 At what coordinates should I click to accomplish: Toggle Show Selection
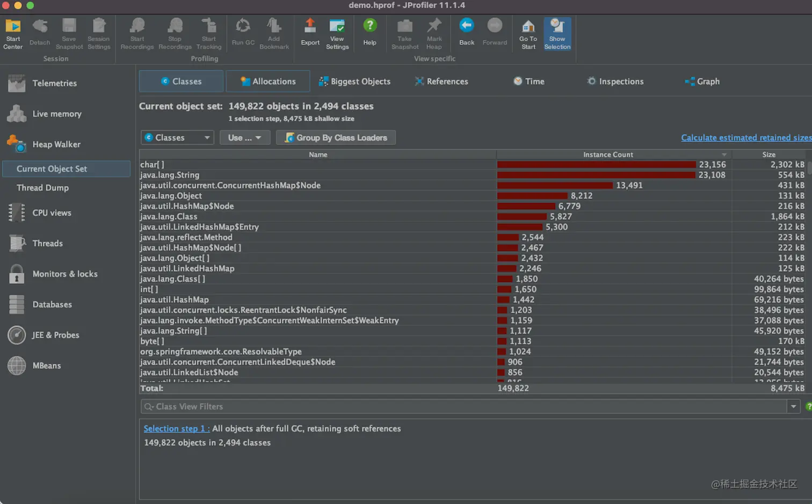click(x=557, y=34)
